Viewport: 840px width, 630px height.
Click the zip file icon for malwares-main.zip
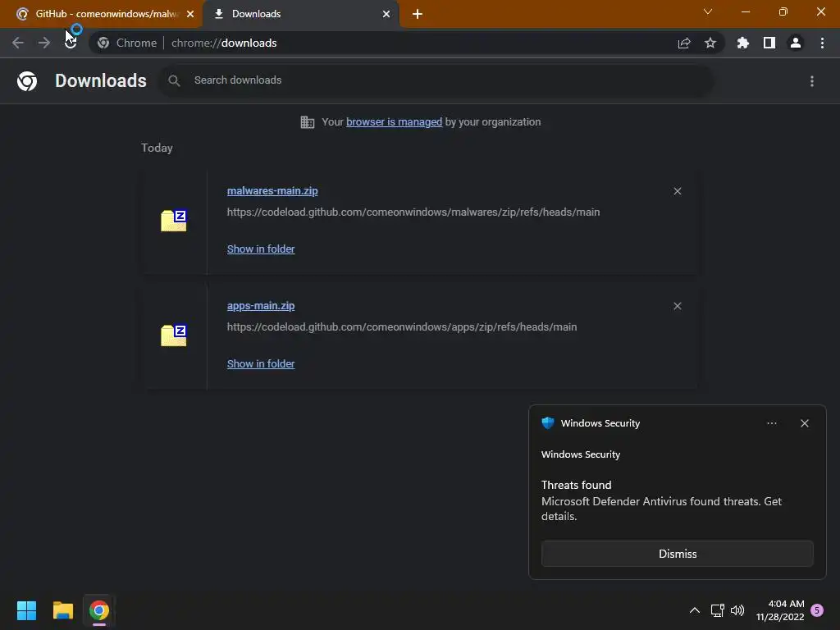[174, 220]
